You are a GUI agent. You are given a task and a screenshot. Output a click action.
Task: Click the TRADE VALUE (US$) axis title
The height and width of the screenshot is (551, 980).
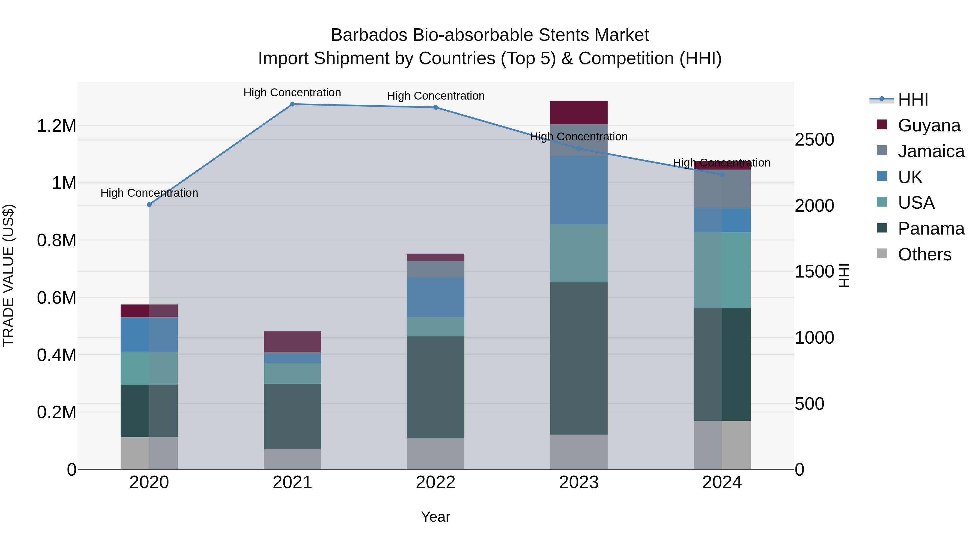click(8, 275)
